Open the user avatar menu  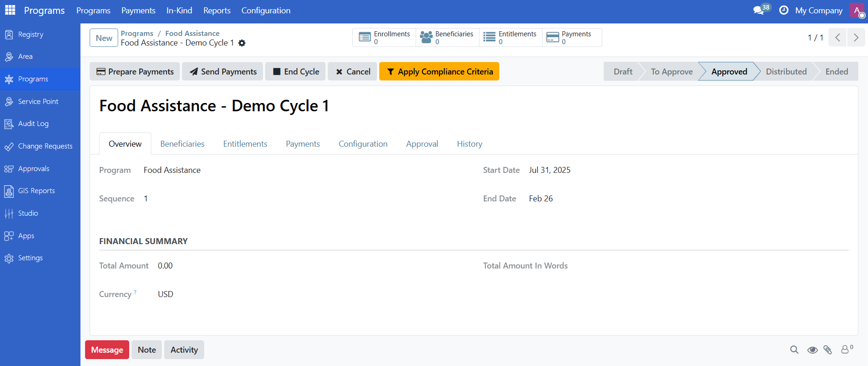[x=857, y=10]
